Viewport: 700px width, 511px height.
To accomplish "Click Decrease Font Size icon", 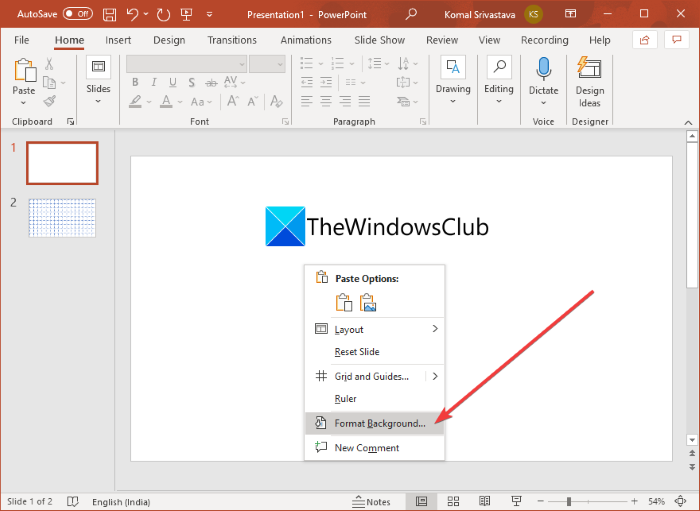I will (252, 101).
